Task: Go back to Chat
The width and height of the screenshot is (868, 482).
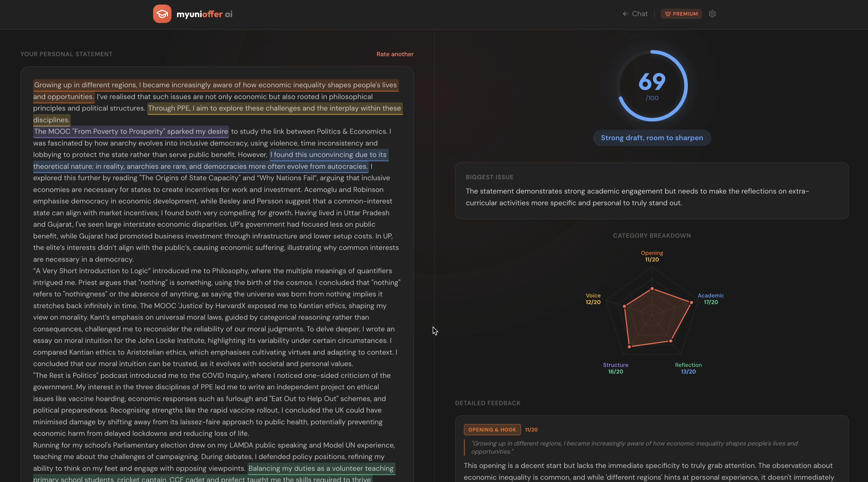Action: 635,14
